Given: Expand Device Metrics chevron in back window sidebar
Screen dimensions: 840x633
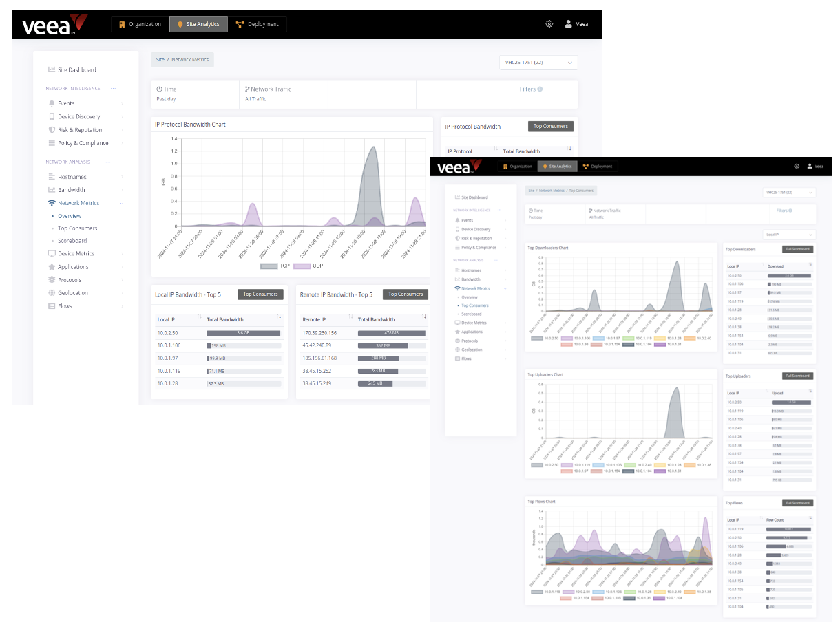Looking at the screenshot, I should point(123,253).
